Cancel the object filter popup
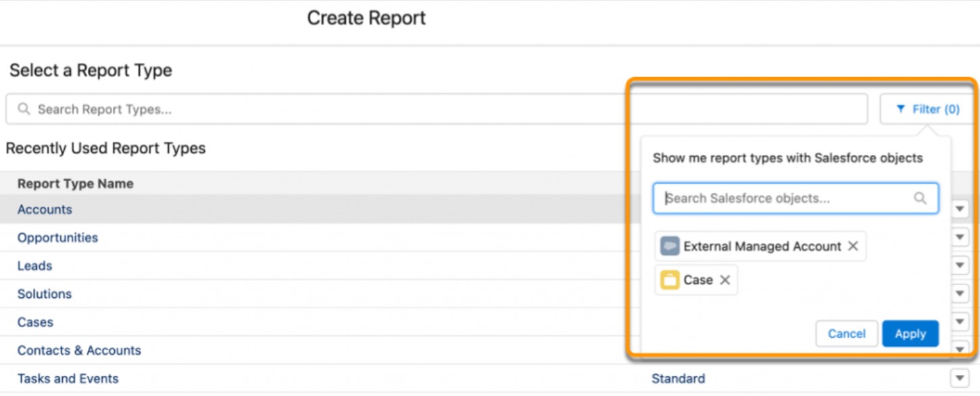 pyautogui.click(x=847, y=333)
